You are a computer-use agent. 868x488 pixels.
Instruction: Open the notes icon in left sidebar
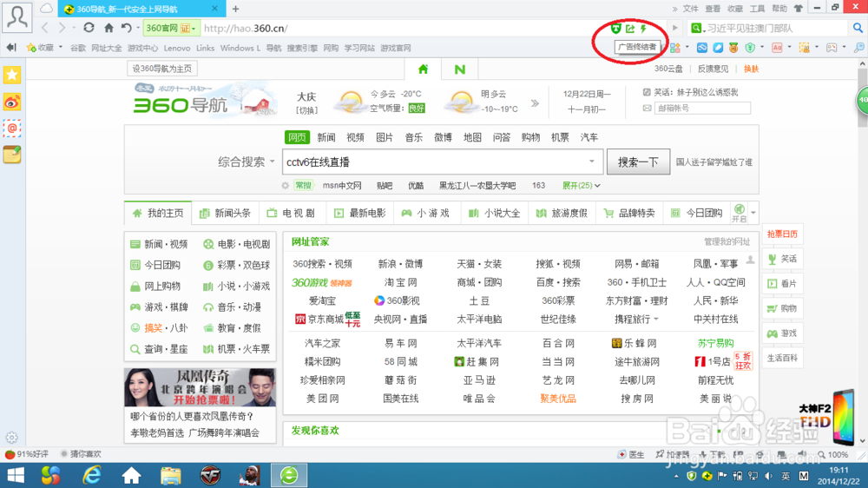12,155
